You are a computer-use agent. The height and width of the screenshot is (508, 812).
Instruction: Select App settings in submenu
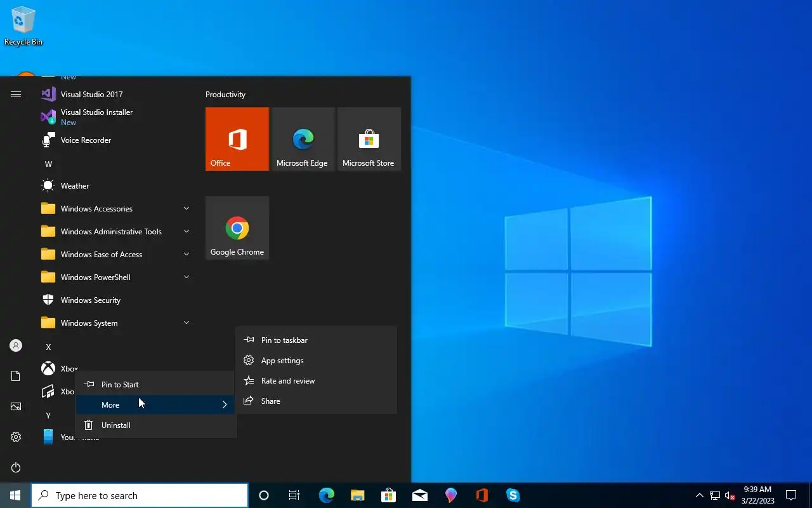click(316, 360)
